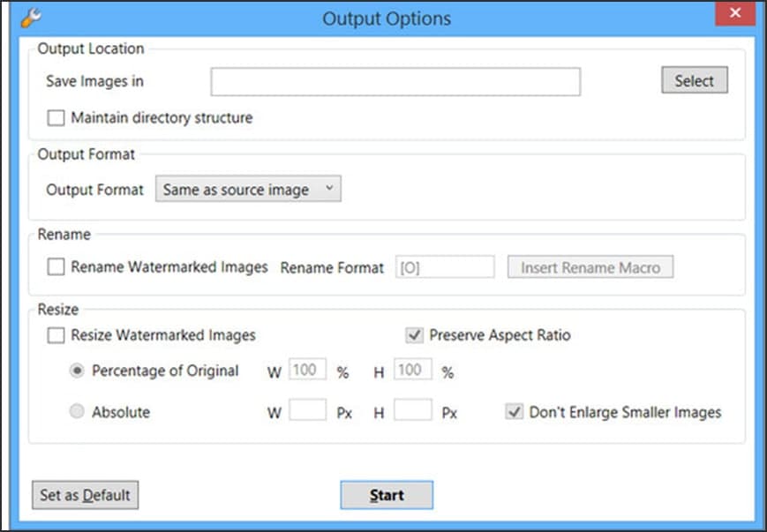
Task: Select Percentage of Original radio button
Action: click(x=78, y=371)
